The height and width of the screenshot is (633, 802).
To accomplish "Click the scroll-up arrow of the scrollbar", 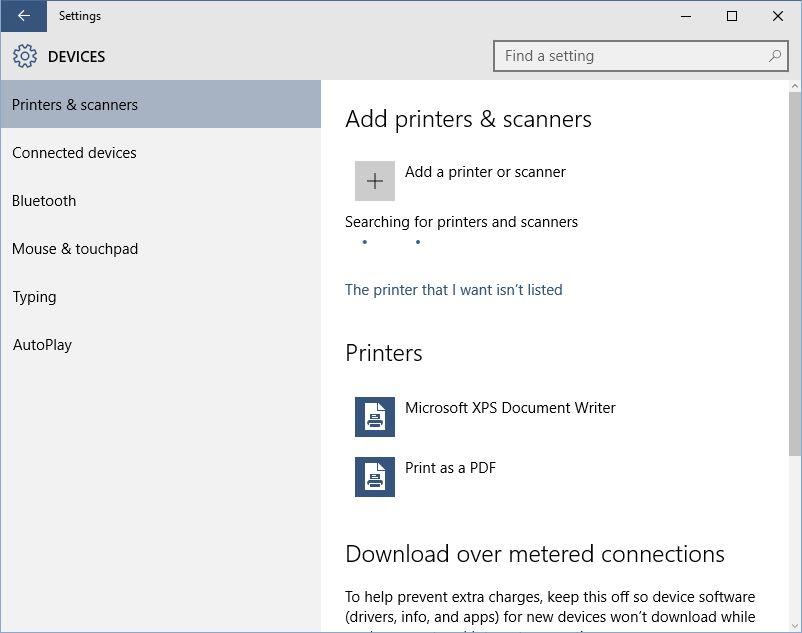I will 794,86.
